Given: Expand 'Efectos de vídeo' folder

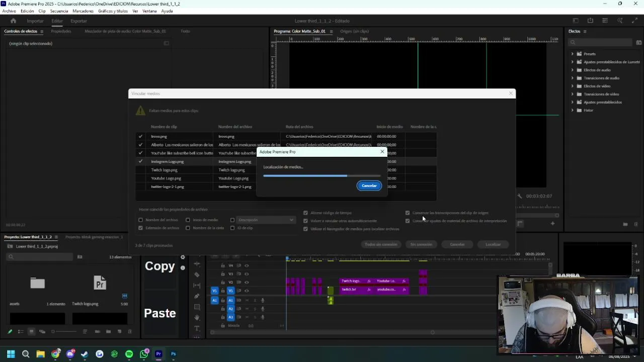Looking at the screenshot, I should pyautogui.click(x=572, y=86).
